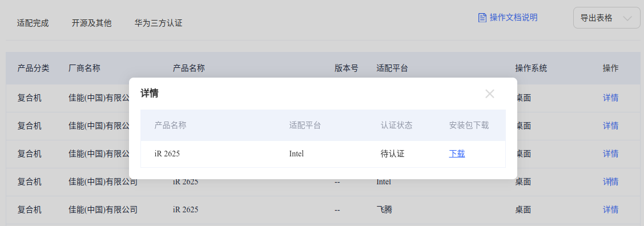Image resolution: width=644 pixels, height=226 pixels.
Task: Click the chevron arrow in 导出表格
Action: pos(627,18)
